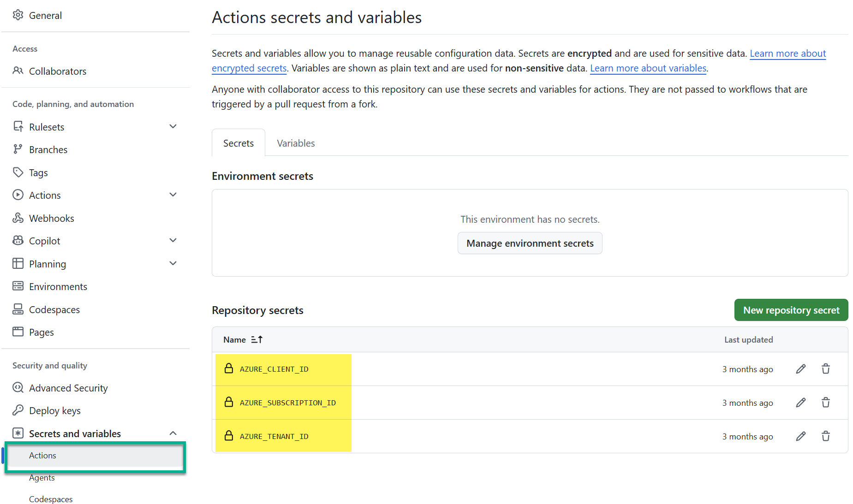Collapse the Secrets and variables section
Screen dimensions: 853x504
[x=173, y=433]
